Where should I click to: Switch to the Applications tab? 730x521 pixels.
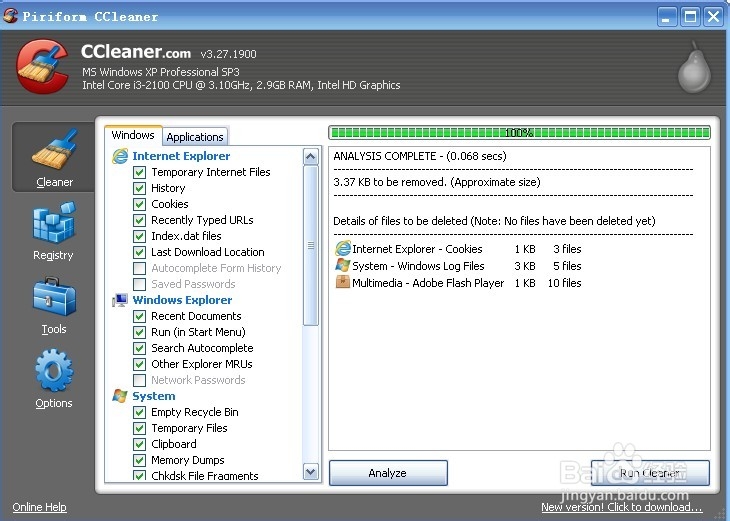(195, 137)
